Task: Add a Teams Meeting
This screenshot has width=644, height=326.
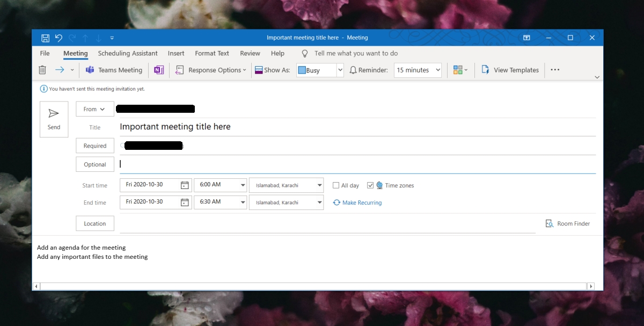Action: pyautogui.click(x=114, y=70)
